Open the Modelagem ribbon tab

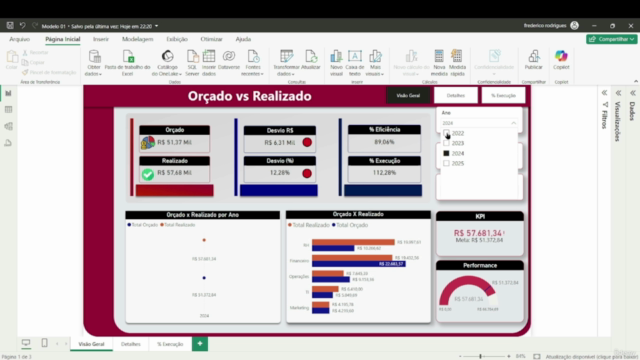(x=138, y=39)
